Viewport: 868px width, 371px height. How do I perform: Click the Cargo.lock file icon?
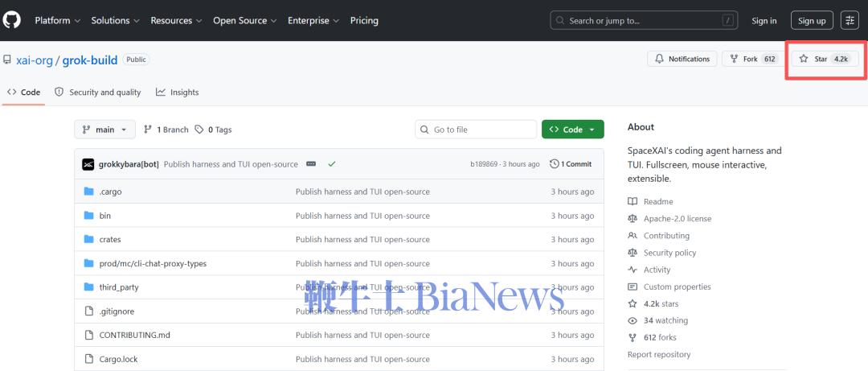(x=88, y=359)
